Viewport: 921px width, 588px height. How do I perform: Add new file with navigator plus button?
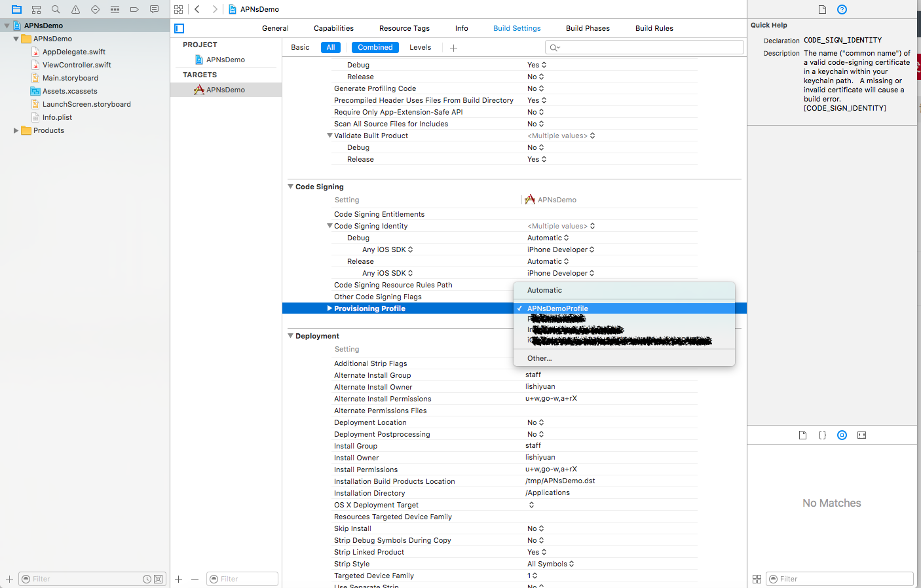click(x=9, y=579)
